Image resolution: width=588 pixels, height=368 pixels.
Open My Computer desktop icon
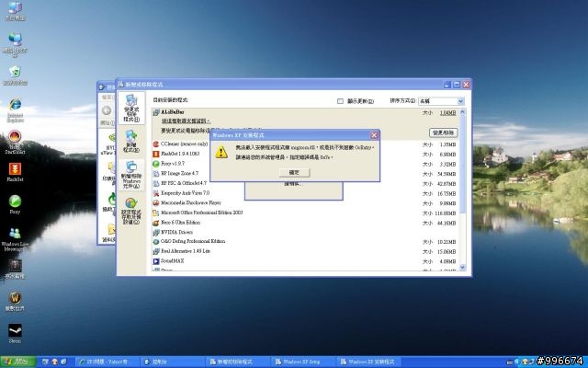(x=15, y=10)
